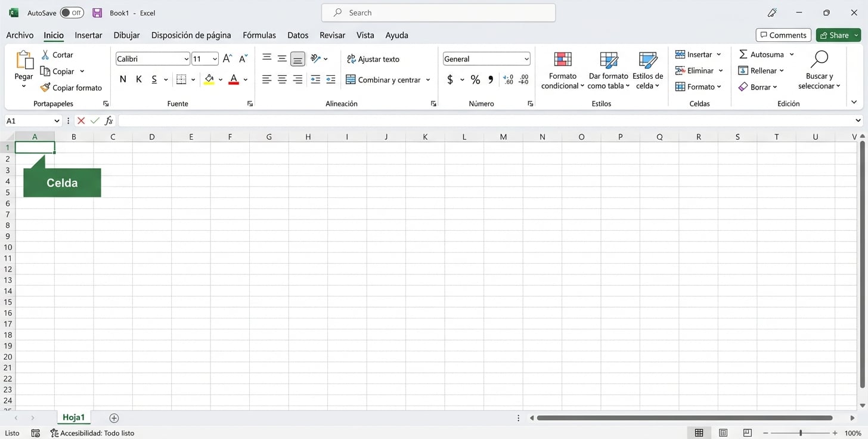Expand the formula bar
The width and height of the screenshot is (868, 439).
click(x=858, y=121)
